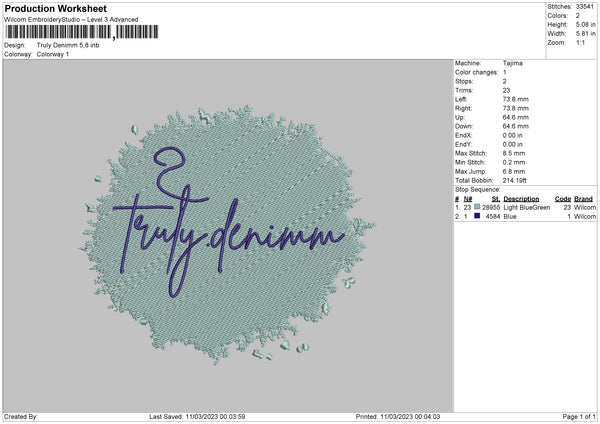600x424 pixels.
Task: Select the Blue stop sequence row
Action: (525, 216)
